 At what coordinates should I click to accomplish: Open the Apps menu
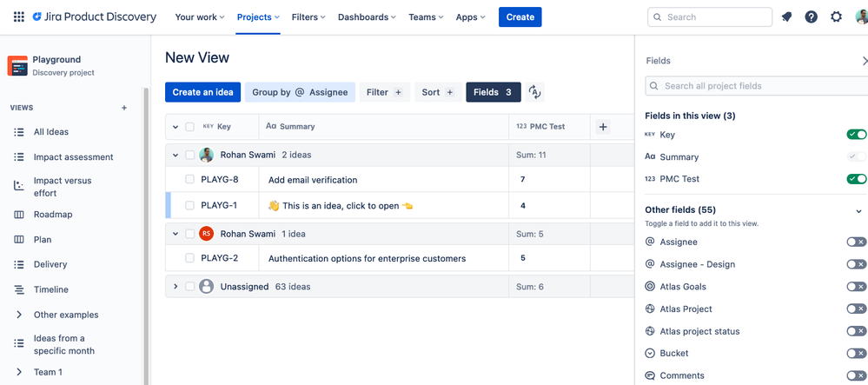[x=471, y=17]
